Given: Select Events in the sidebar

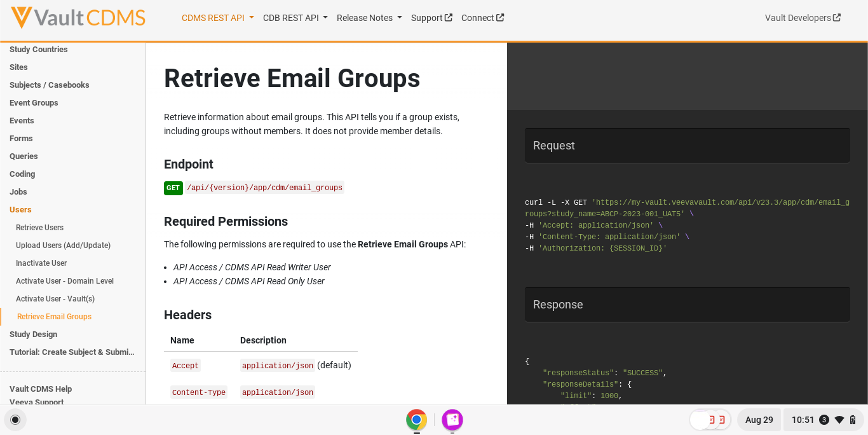Looking at the screenshot, I should tap(22, 121).
